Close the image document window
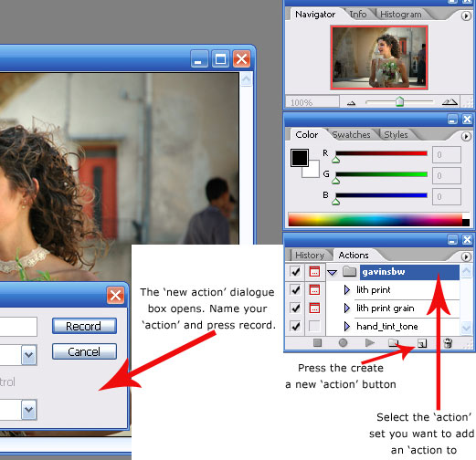This screenshot has height=460, width=476. click(241, 58)
